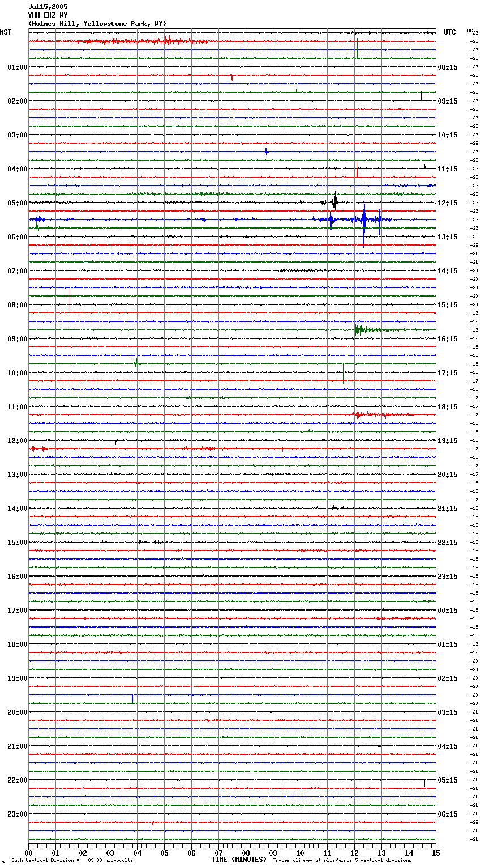Image resolution: width=481 pixels, height=868 pixels.
Task: Click the 04:00 MST hour label
Action: click(18, 169)
